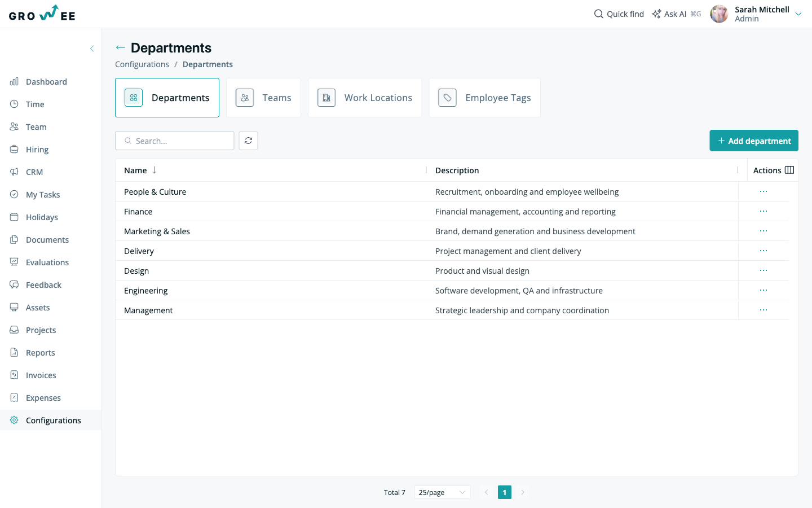Switch to the Teams tab
The width and height of the screenshot is (812, 508).
click(263, 98)
